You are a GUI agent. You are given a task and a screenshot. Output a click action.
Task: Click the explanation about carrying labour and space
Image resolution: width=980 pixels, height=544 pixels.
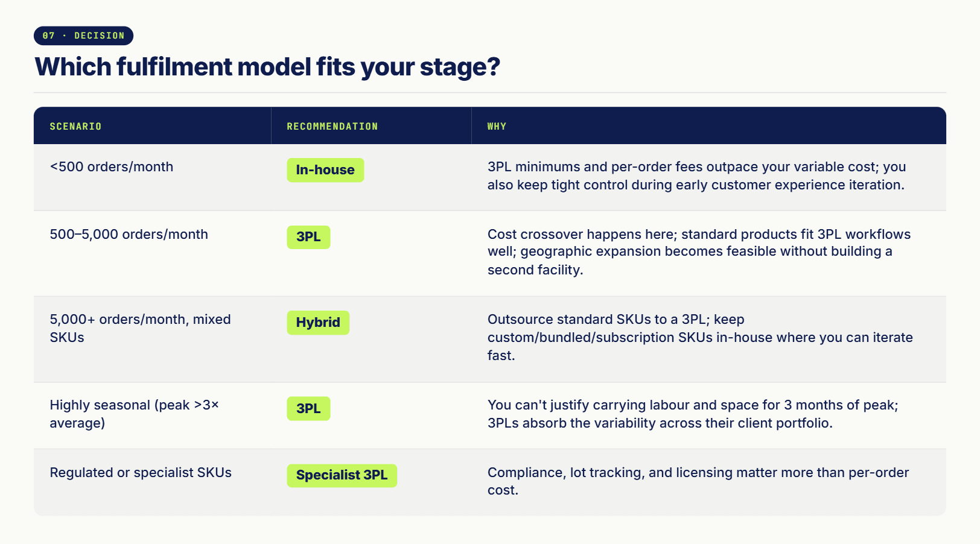pos(693,414)
